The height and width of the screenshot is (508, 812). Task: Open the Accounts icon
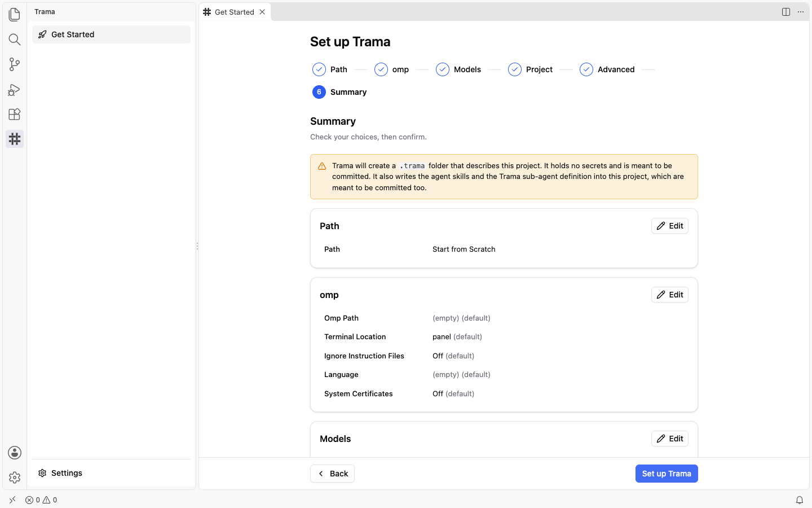pos(15,453)
